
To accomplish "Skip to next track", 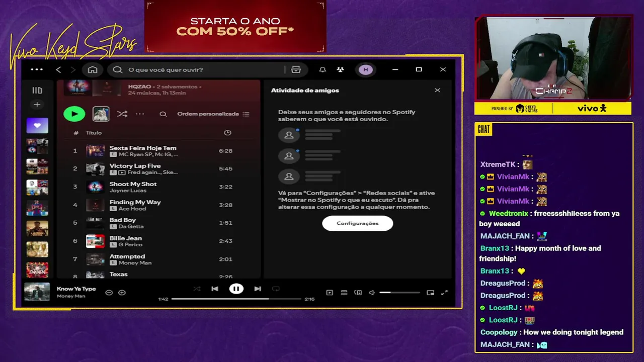I will click(258, 289).
